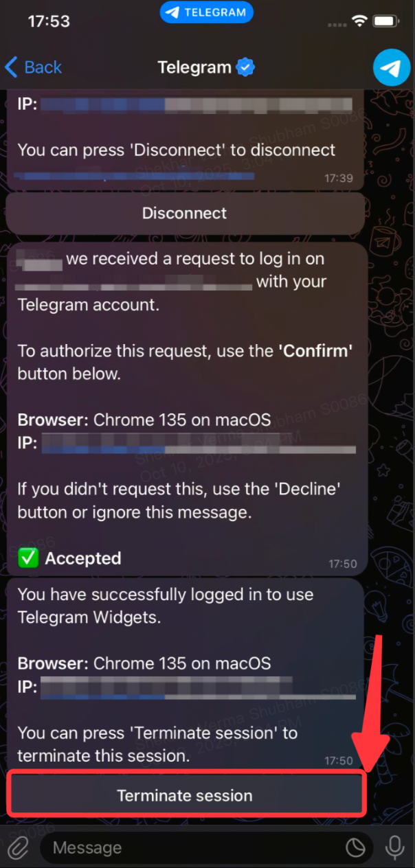
Task: Tap the Telegram paper plane avatar icon
Action: pyautogui.click(x=392, y=67)
